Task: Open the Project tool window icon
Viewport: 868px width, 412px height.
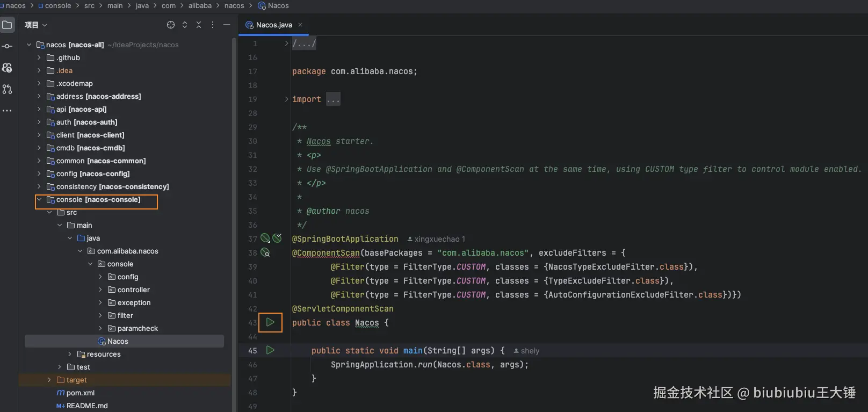Action: pyautogui.click(x=7, y=25)
